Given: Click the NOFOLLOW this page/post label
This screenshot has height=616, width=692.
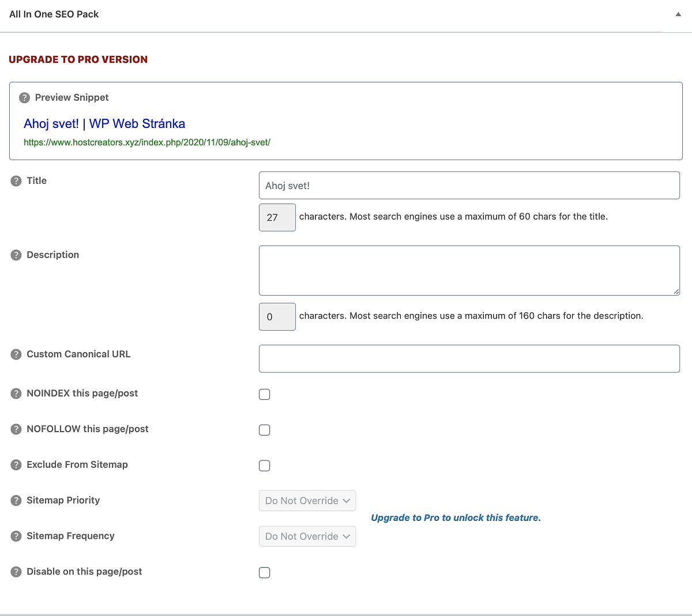Looking at the screenshot, I should point(88,429).
